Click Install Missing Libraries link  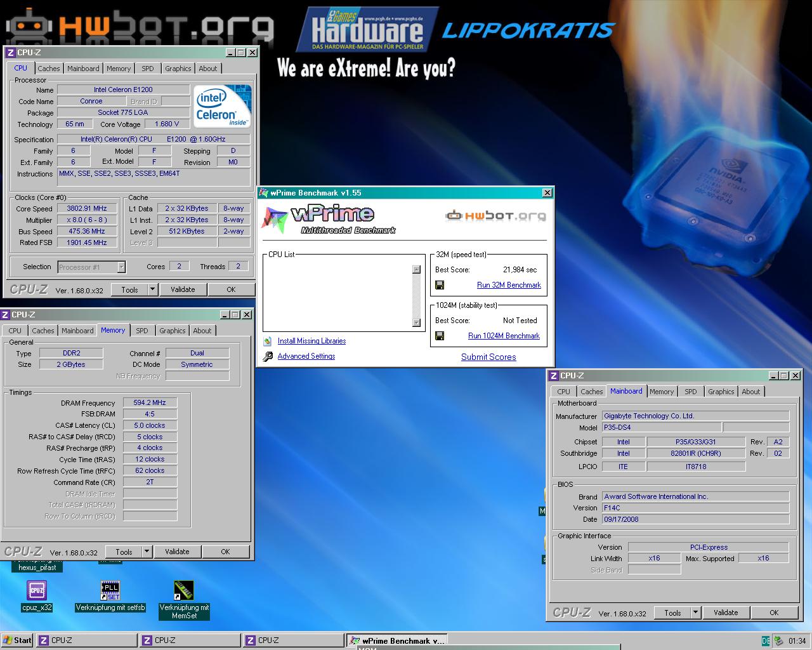[311, 341]
